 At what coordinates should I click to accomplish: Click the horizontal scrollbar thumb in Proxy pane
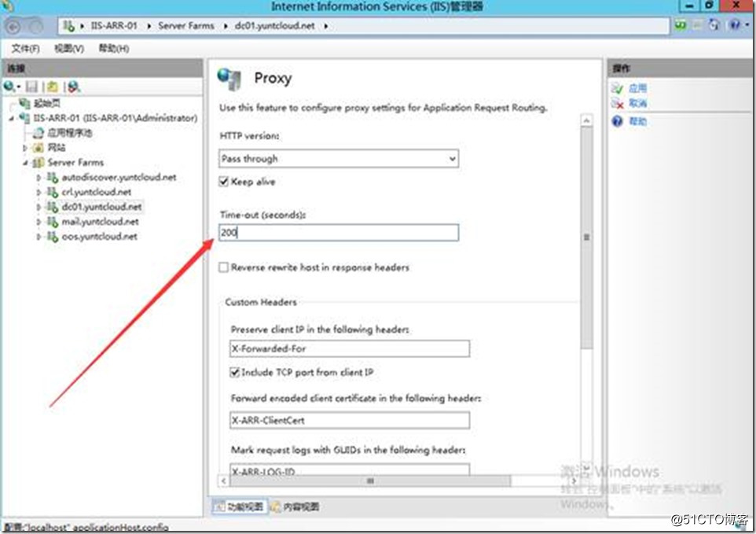click(x=369, y=481)
